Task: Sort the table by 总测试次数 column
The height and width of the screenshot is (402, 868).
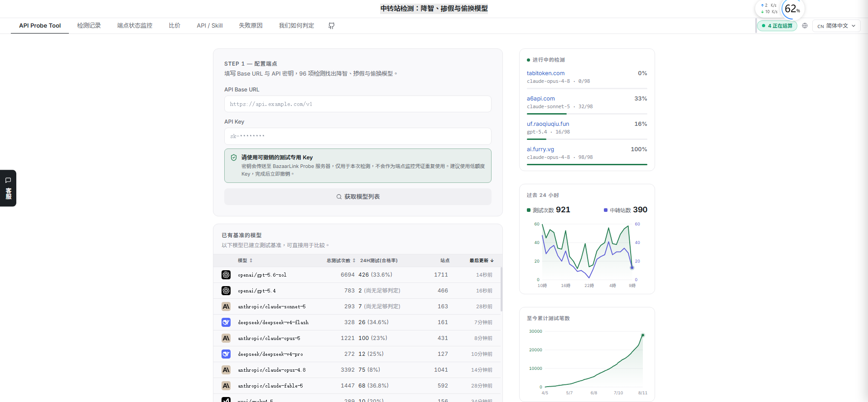Action: point(341,260)
